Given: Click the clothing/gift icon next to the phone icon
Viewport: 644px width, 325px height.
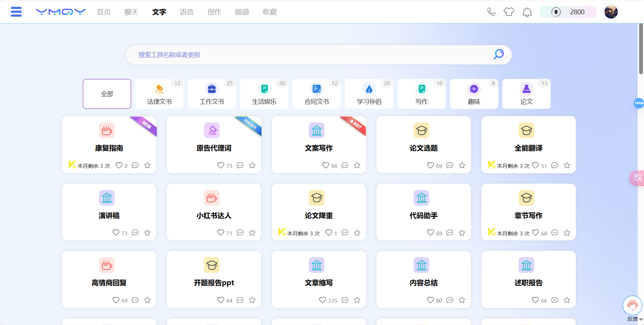Looking at the screenshot, I should (509, 12).
